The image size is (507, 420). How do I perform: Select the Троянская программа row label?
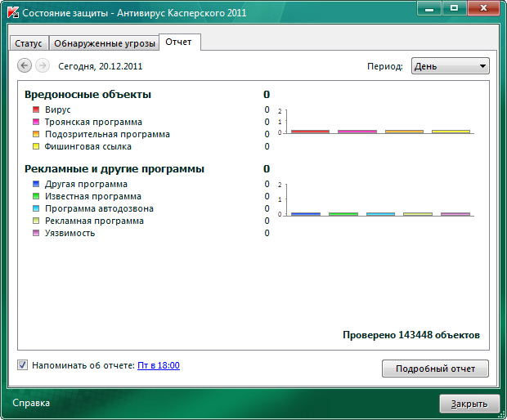[93, 122]
